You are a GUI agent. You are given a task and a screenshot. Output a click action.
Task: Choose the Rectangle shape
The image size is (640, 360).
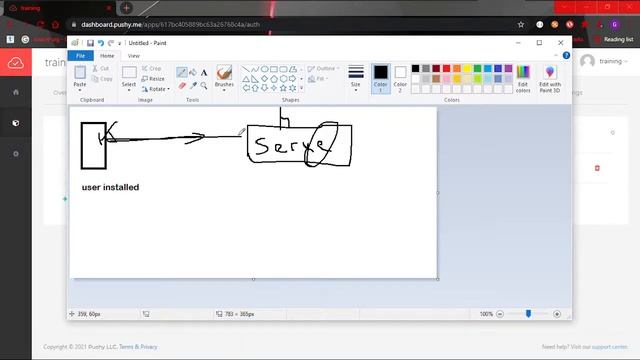coord(274,69)
